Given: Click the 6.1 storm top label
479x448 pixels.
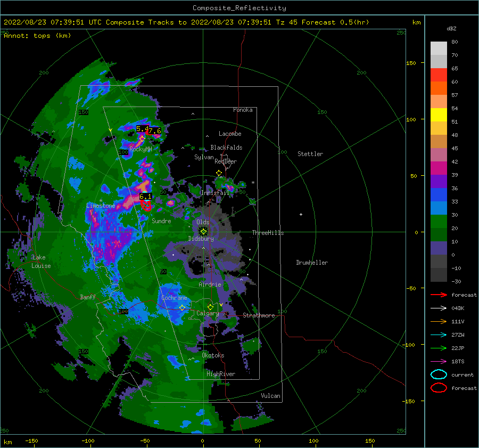Looking at the screenshot, I should click(145, 197).
